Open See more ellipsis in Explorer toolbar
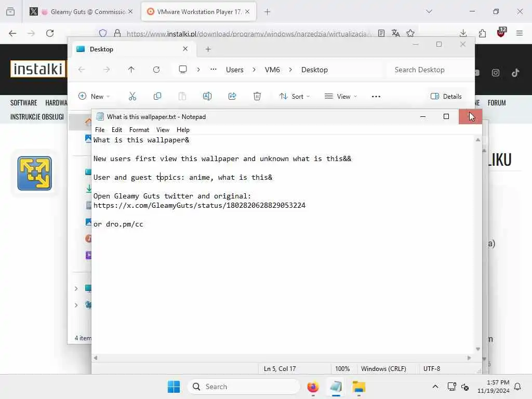532x399 pixels. pos(376,96)
